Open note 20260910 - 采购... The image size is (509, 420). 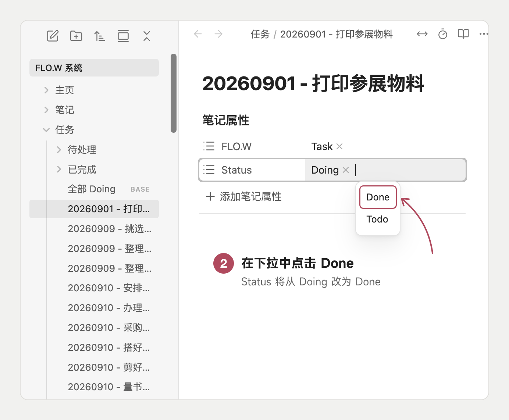[x=109, y=328]
